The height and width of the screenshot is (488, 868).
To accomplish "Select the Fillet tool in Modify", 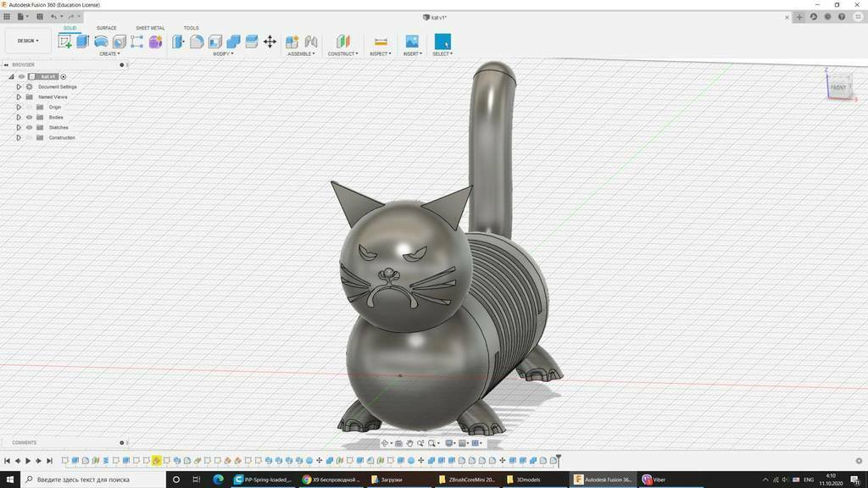I will [x=197, y=41].
